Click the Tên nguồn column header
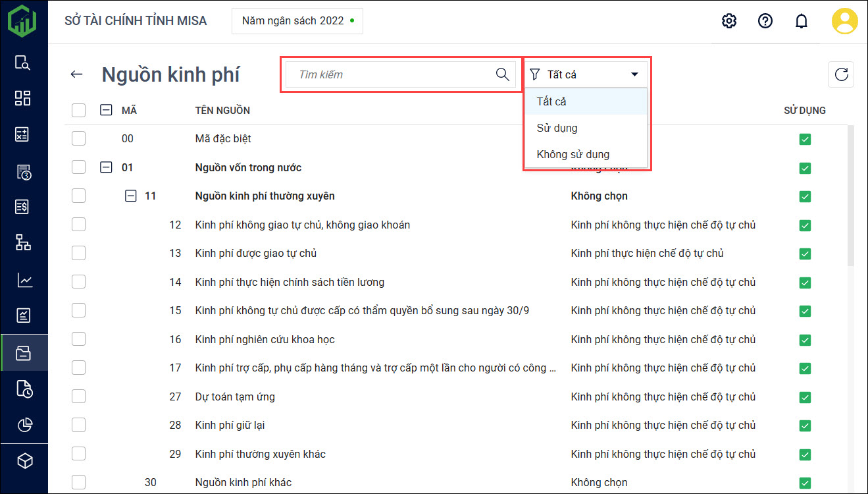 pyautogui.click(x=222, y=110)
